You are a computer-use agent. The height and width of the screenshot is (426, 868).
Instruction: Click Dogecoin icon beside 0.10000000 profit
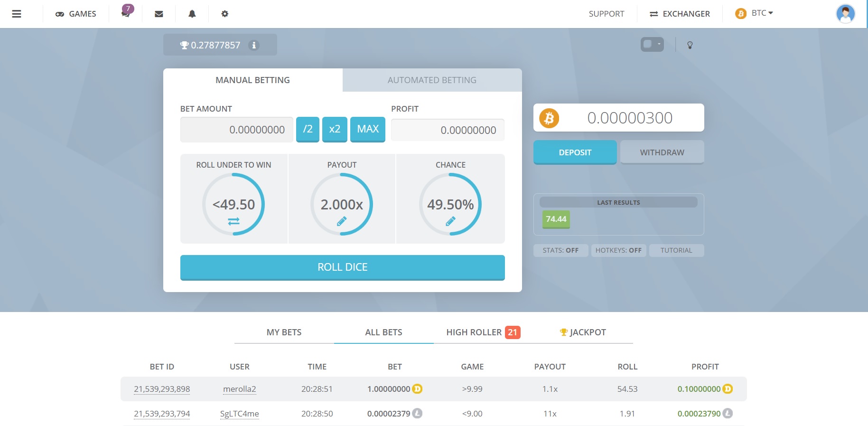pos(728,389)
